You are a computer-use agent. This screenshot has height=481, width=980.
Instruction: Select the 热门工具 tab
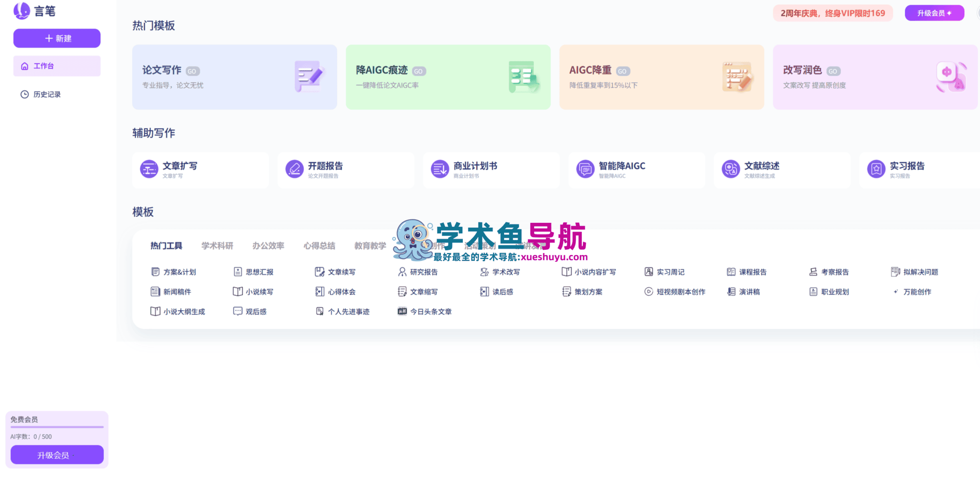[x=166, y=246]
